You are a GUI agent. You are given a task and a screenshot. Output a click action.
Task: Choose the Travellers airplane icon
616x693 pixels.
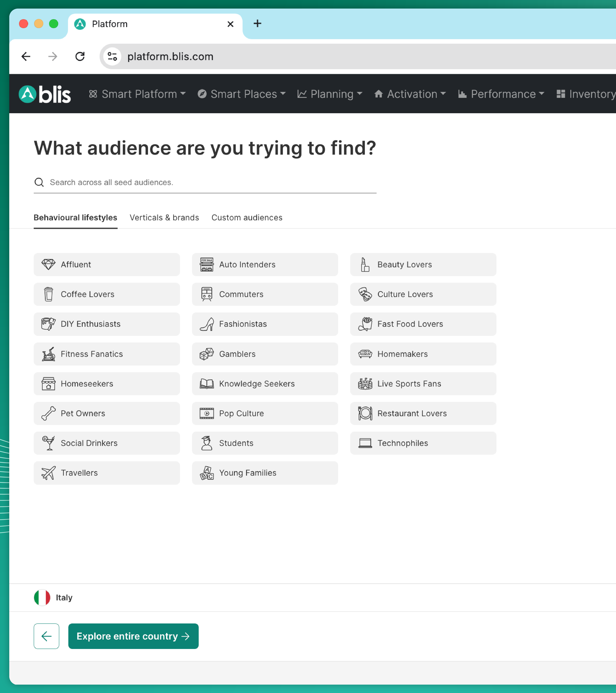point(48,473)
